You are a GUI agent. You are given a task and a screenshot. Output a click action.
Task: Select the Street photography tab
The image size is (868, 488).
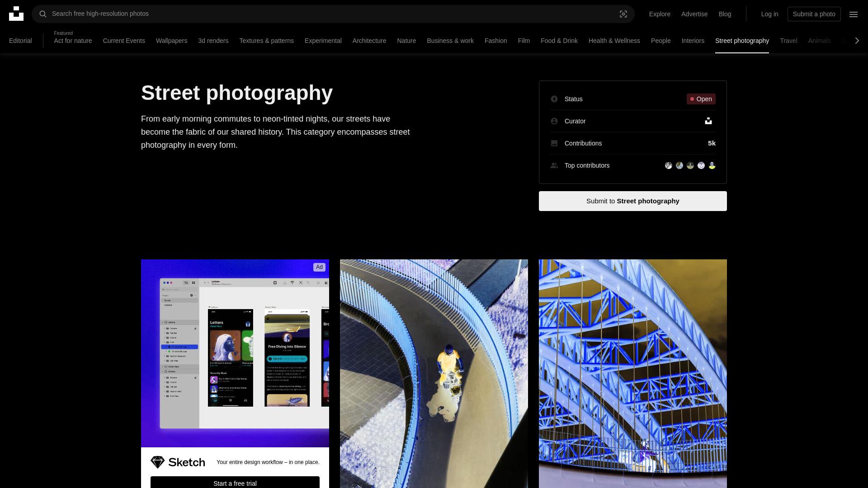742,41
